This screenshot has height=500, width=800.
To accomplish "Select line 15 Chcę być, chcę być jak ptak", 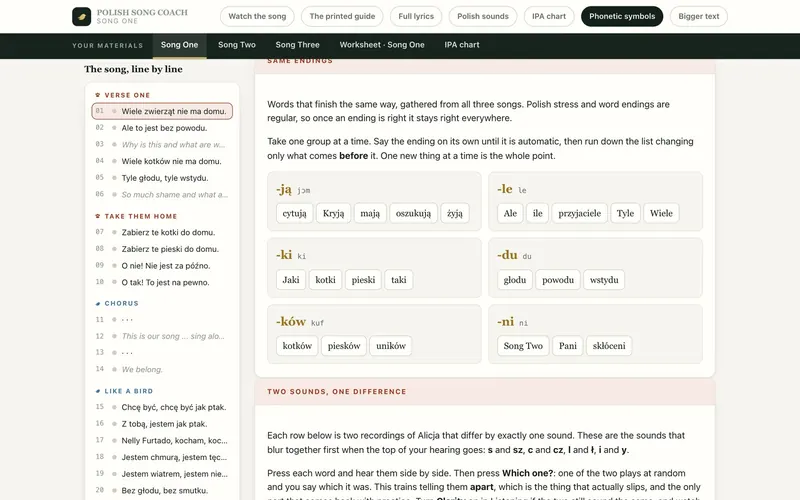I will (x=162, y=407).
